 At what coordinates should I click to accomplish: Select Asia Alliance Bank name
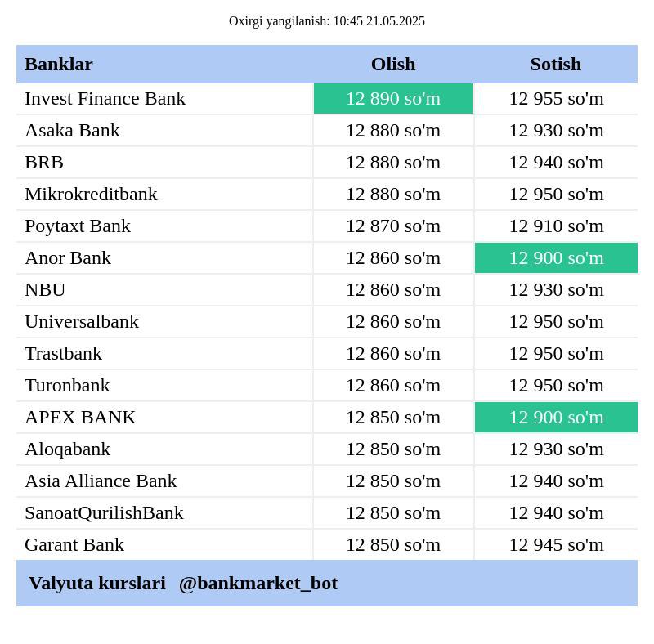click(101, 481)
